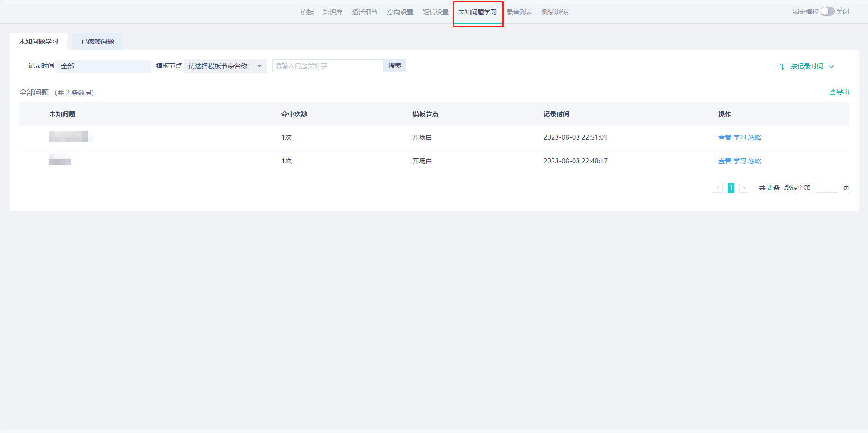This screenshot has width=868, height=433.
Task: Click 1次 in the 22:48:17 row
Action: click(x=287, y=161)
